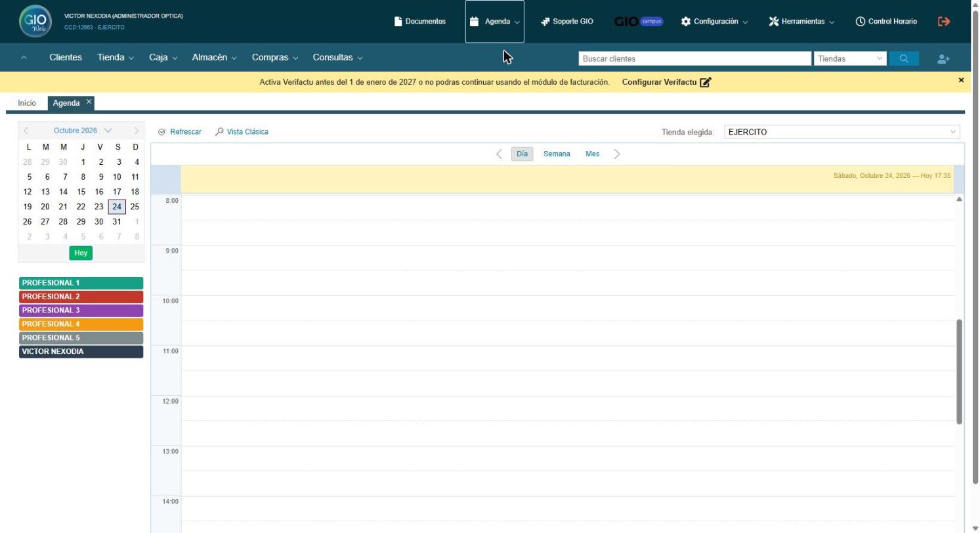Go to previous month in mini calendar
This screenshot has height=533, width=980.
26,131
